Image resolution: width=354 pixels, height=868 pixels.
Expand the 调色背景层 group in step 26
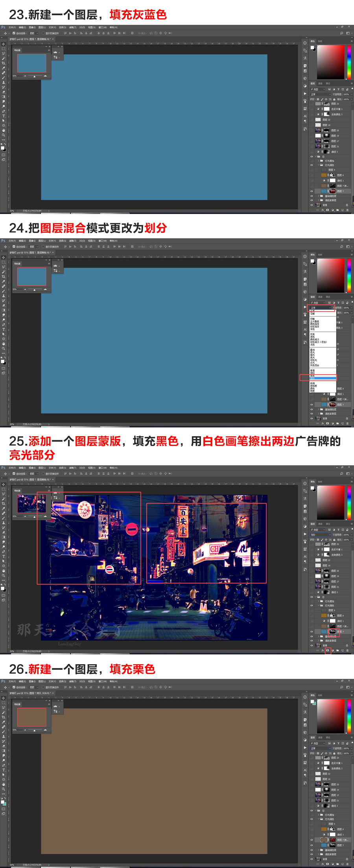pos(319,854)
